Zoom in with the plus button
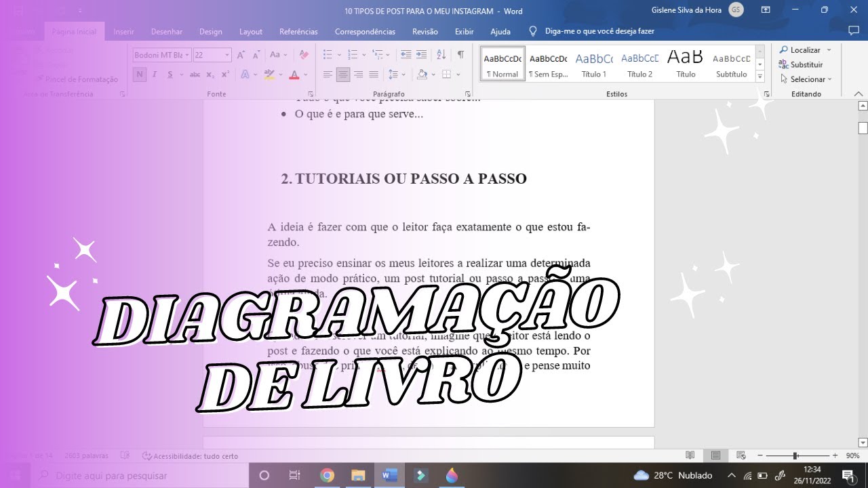Viewport: 868px width, 488px height. click(835, 455)
